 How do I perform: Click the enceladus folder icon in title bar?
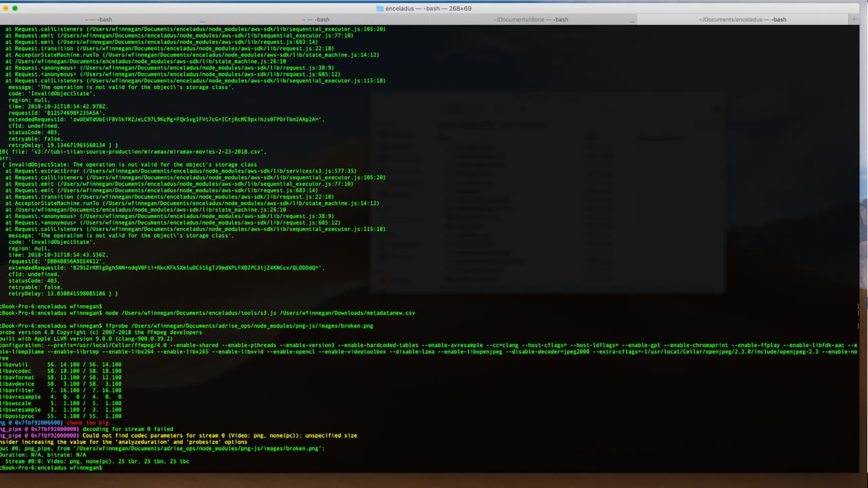click(380, 8)
